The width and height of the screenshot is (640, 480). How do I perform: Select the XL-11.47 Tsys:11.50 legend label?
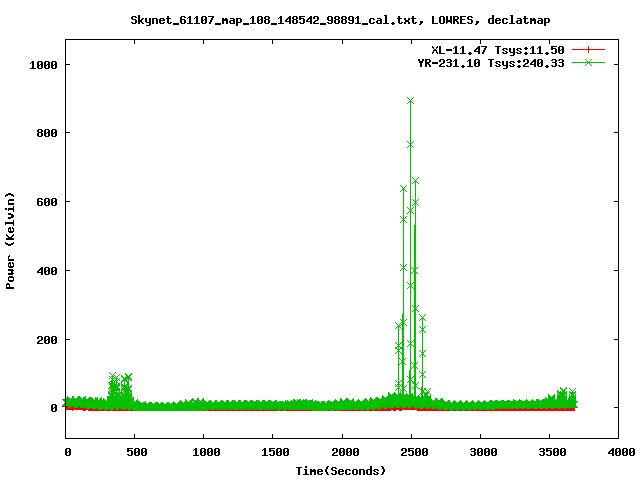point(497,49)
